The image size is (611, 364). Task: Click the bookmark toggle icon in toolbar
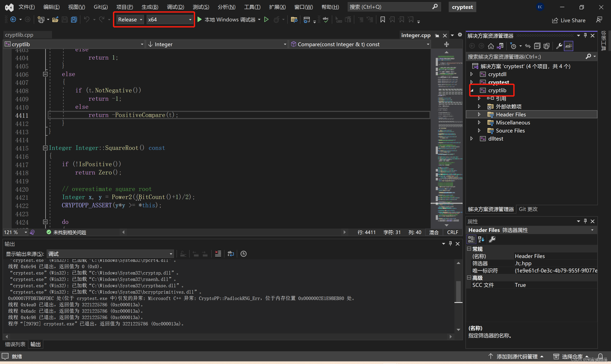382,20
